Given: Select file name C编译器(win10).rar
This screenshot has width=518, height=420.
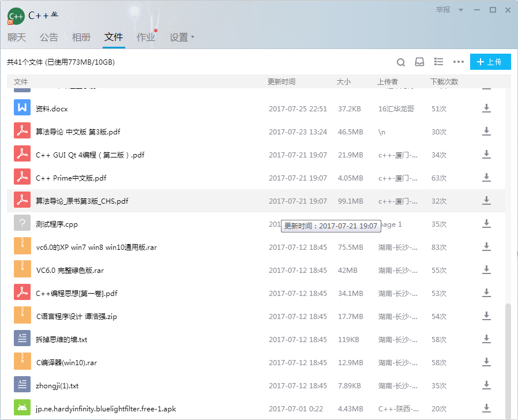Looking at the screenshot, I should point(66,363).
